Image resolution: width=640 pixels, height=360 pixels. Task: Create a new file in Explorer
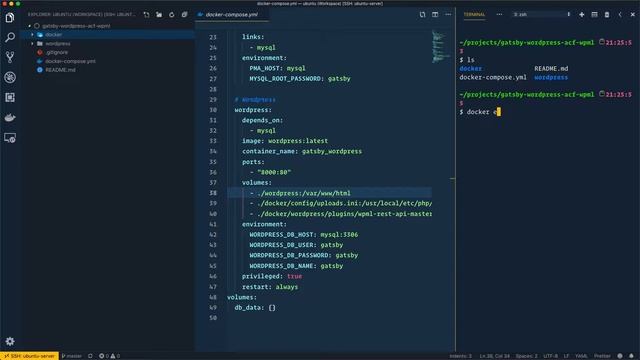coord(146,15)
